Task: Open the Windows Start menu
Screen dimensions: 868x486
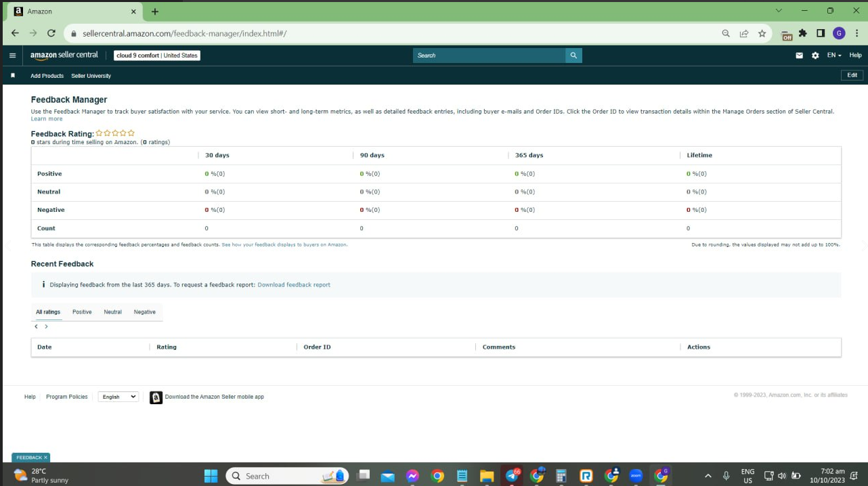Action: click(x=211, y=476)
